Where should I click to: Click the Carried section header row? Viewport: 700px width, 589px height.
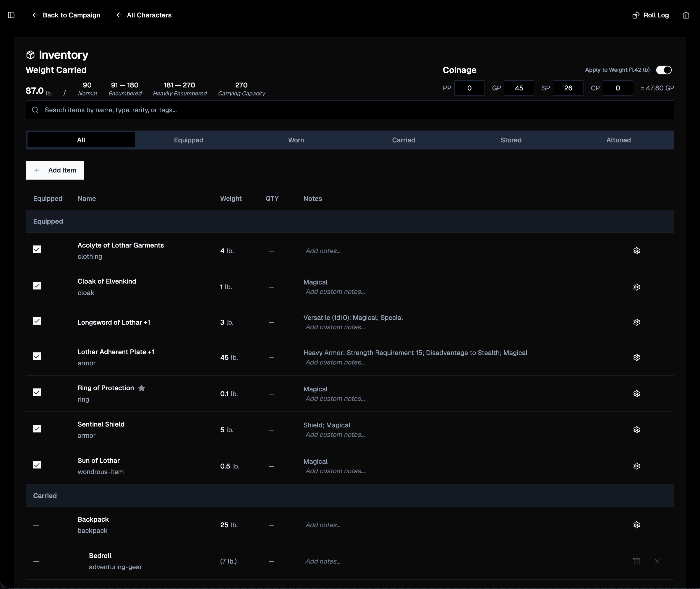click(x=350, y=496)
